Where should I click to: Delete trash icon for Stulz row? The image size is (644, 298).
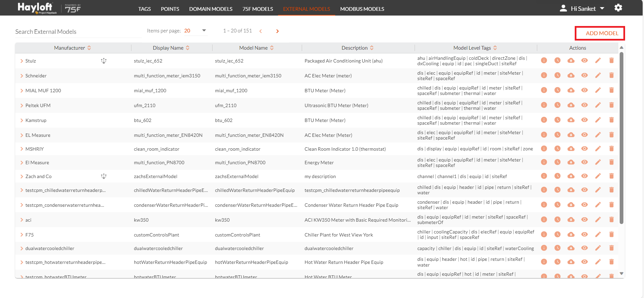point(612,60)
